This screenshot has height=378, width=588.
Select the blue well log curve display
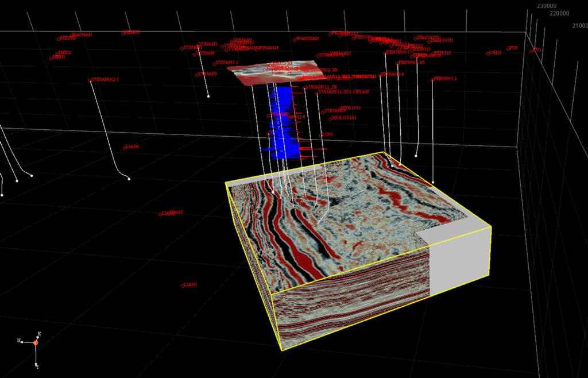click(x=280, y=124)
